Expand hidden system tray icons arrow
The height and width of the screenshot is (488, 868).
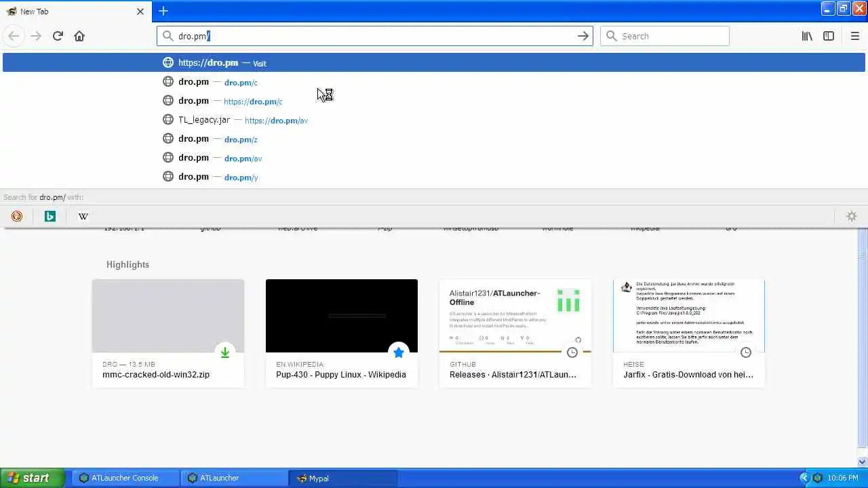click(x=805, y=478)
